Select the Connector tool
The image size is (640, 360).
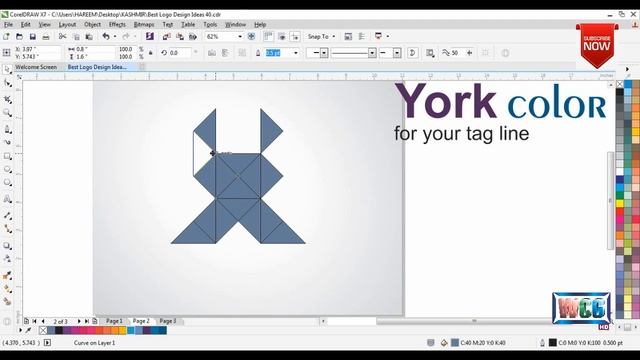pos(7,229)
